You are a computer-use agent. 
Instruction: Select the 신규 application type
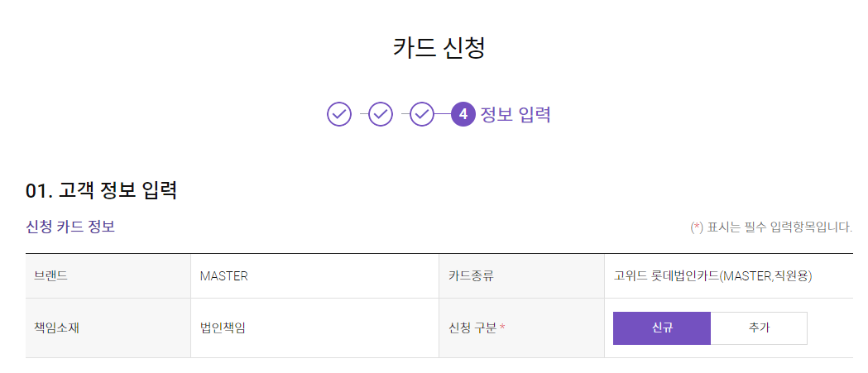pos(661,328)
